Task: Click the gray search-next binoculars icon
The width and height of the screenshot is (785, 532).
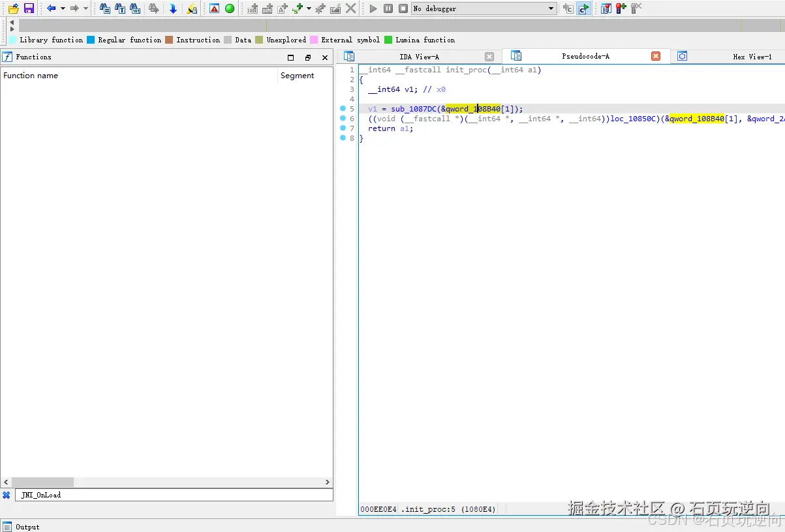Action: click(153, 8)
